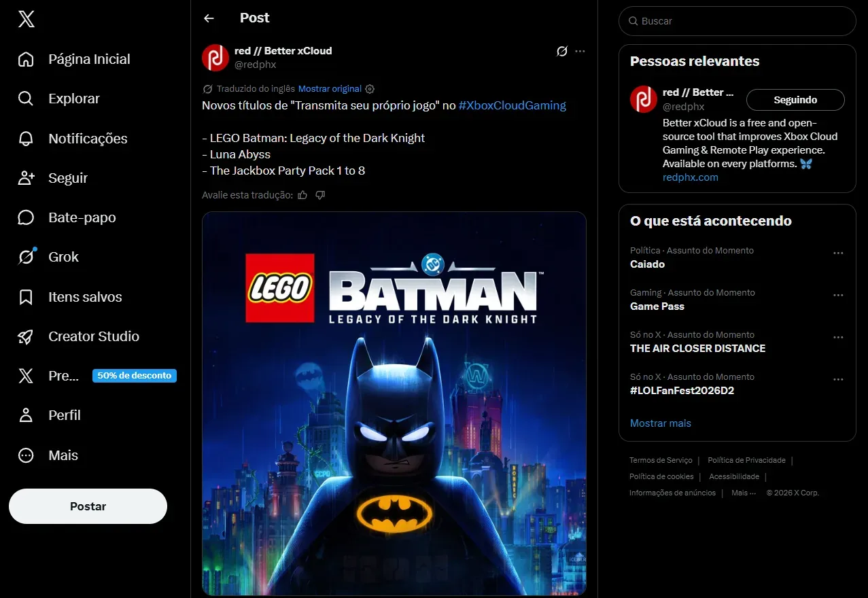Image resolution: width=868 pixels, height=598 pixels.
Task: Expand footer Mais ··· menu
Action: pos(743,493)
